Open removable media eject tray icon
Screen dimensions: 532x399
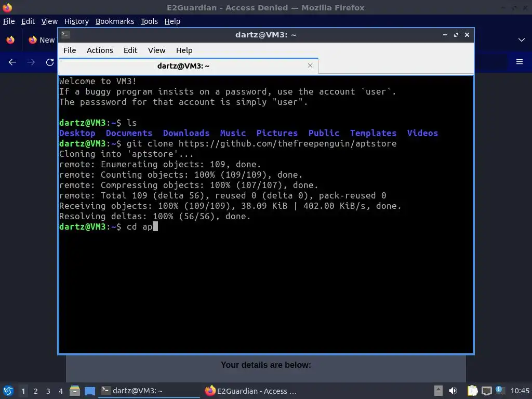(x=438, y=391)
